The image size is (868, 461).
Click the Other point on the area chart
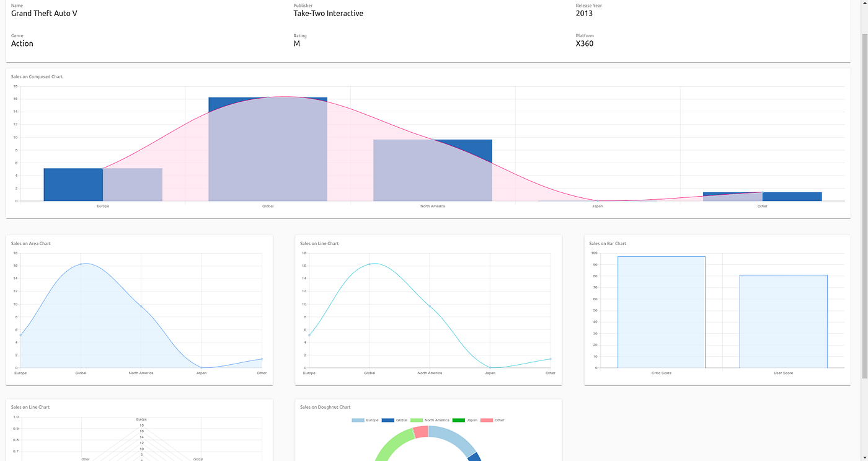point(262,359)
